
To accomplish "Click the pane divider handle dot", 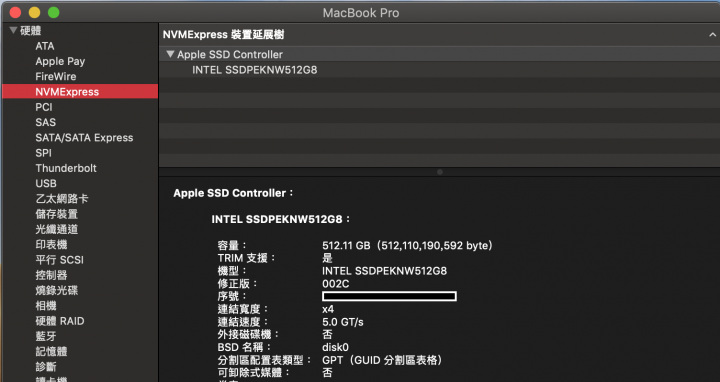I will (440, 172).
